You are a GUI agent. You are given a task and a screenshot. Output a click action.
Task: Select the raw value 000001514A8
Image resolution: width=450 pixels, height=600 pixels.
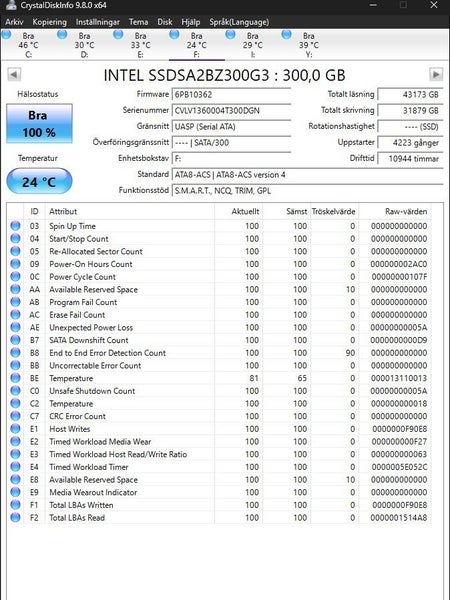pos(399,517)
